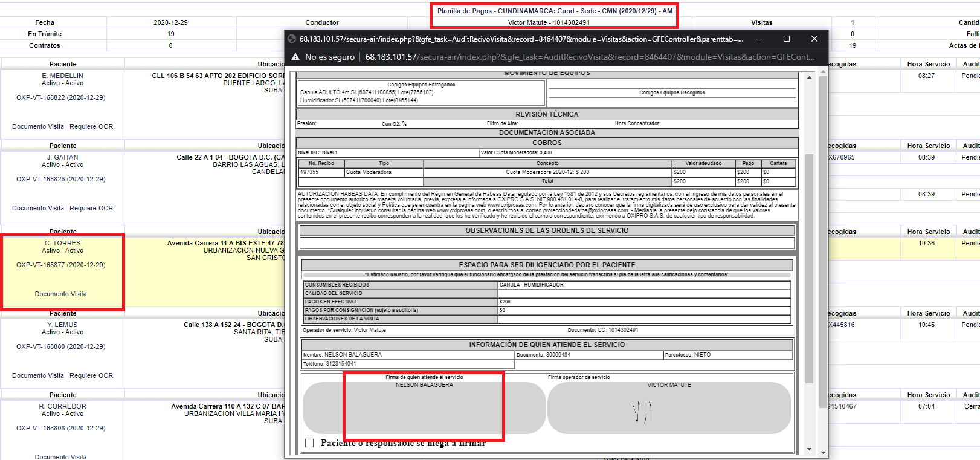
Task: Click patient name J. GAITAN
Action: click(63, 157)
